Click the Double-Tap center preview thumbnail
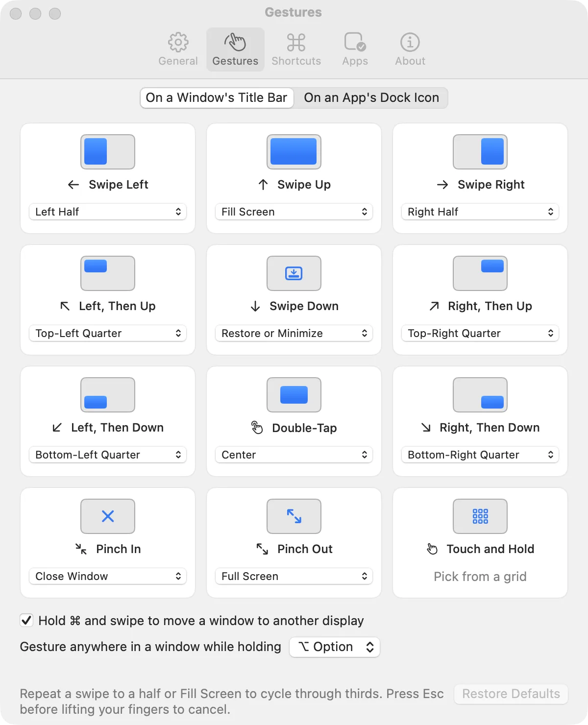The image size is (588, 725). point(294,395)
